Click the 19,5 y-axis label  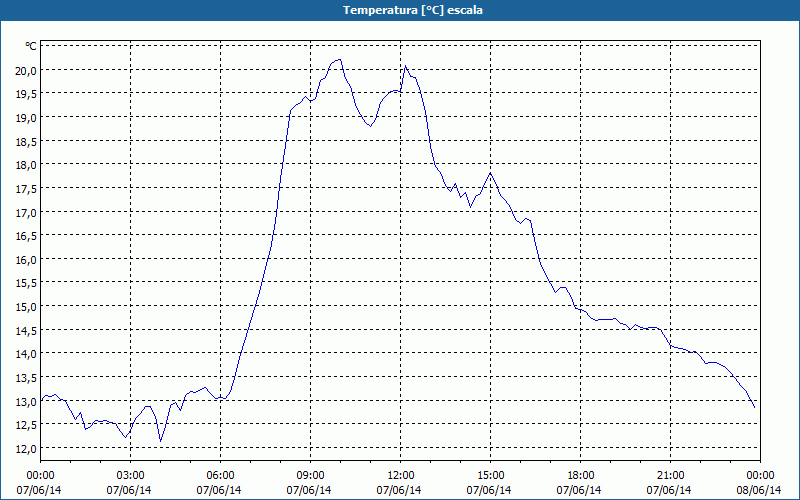(x=26, y=94)
